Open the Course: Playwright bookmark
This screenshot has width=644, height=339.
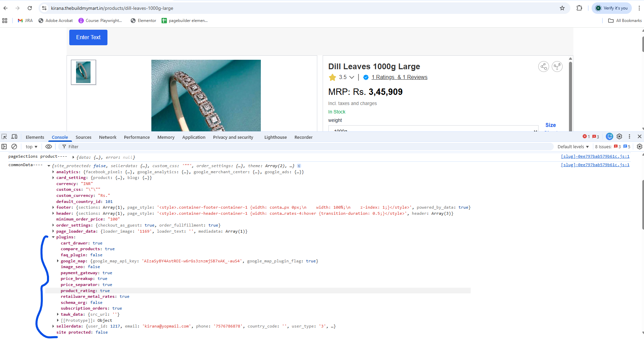pos(100,21)
